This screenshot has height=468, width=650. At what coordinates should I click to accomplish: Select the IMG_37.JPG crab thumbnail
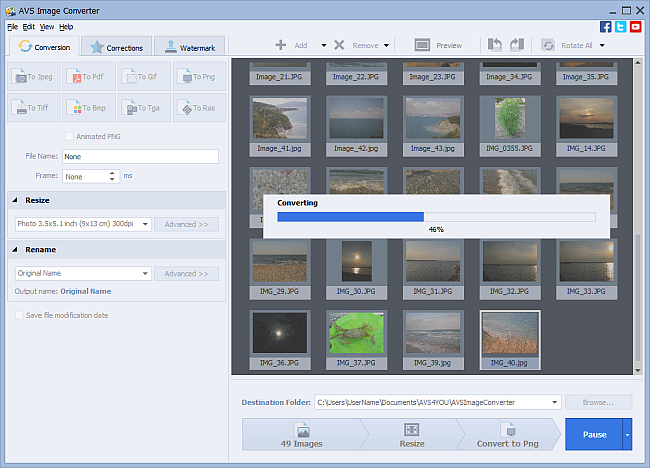(x=356, y=339)
